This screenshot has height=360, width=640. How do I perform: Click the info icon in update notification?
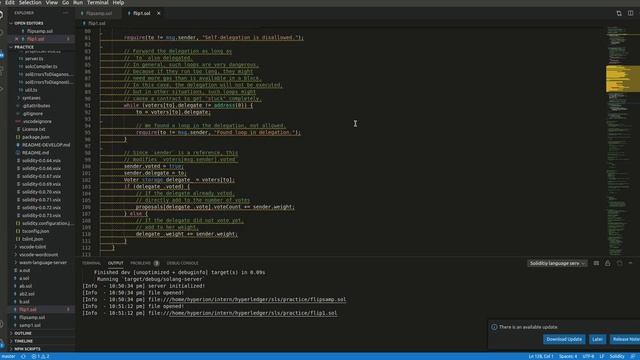pyautogui.click(x=494, y=327)
